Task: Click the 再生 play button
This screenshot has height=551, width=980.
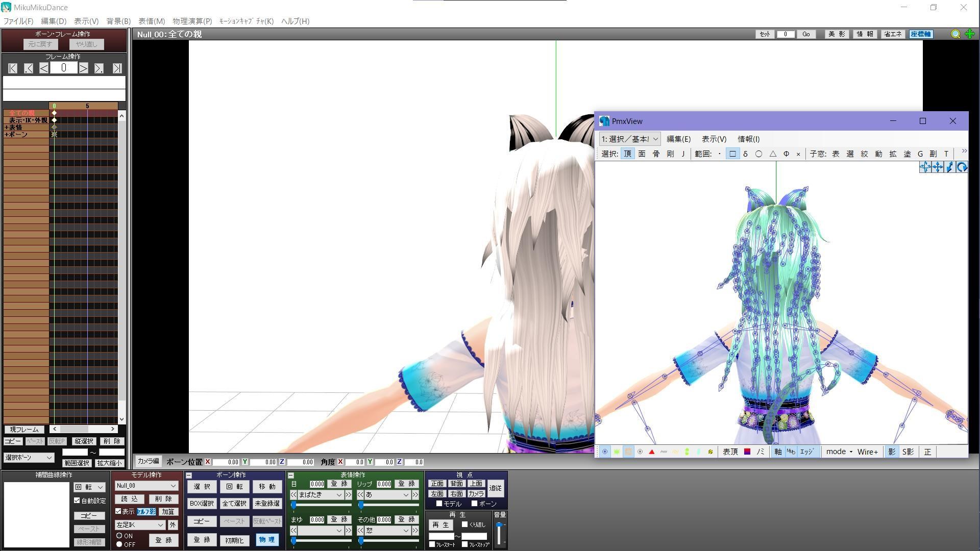Action: (440, 525)
